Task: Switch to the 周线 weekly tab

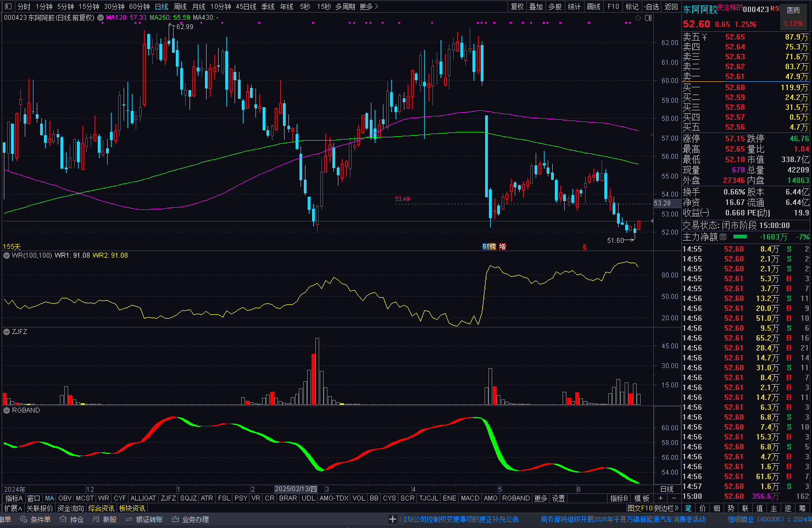Action: [180, 7]
